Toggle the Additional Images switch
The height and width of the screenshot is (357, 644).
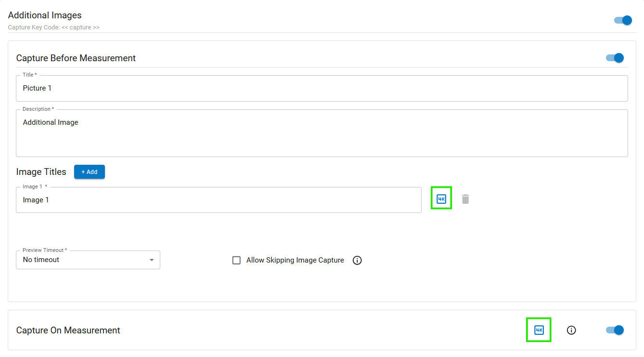point(623,20)
